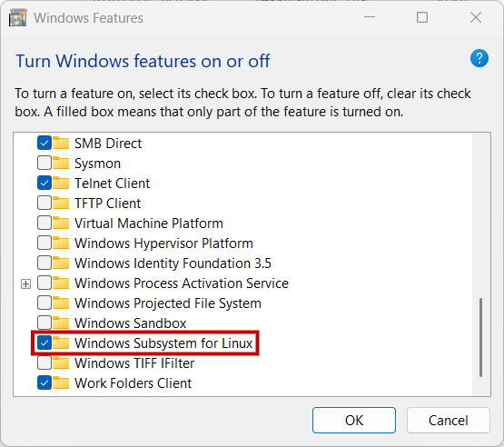Click the Work Folders Client folder icon
The height and width of the screenshot is (447, 504).
point(61,382)
